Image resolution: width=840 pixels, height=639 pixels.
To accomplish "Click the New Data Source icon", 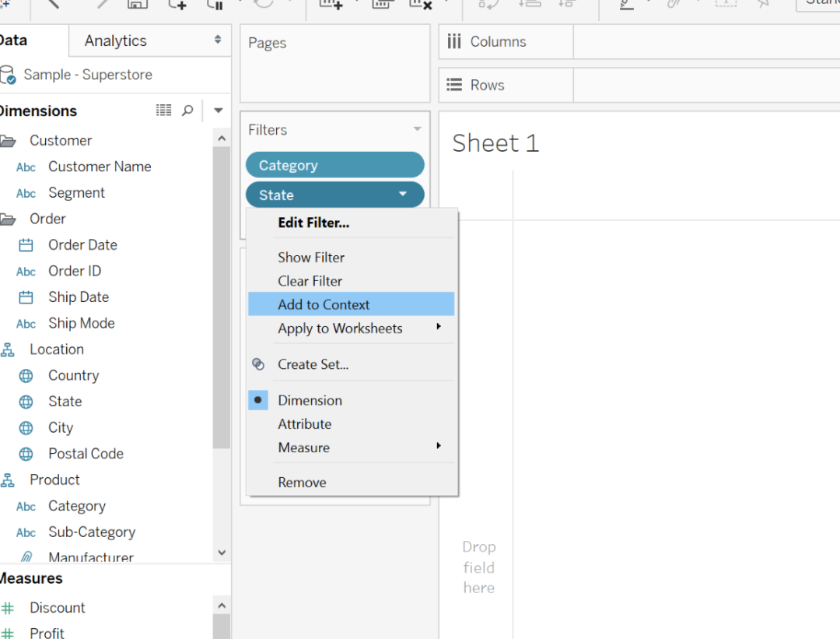I will coord(177,5).
